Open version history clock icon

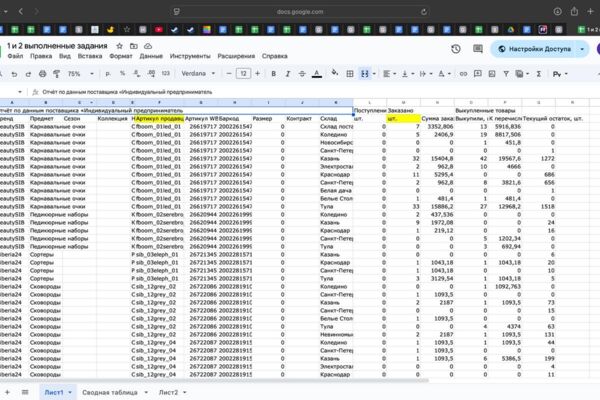[x=455, y=49]
